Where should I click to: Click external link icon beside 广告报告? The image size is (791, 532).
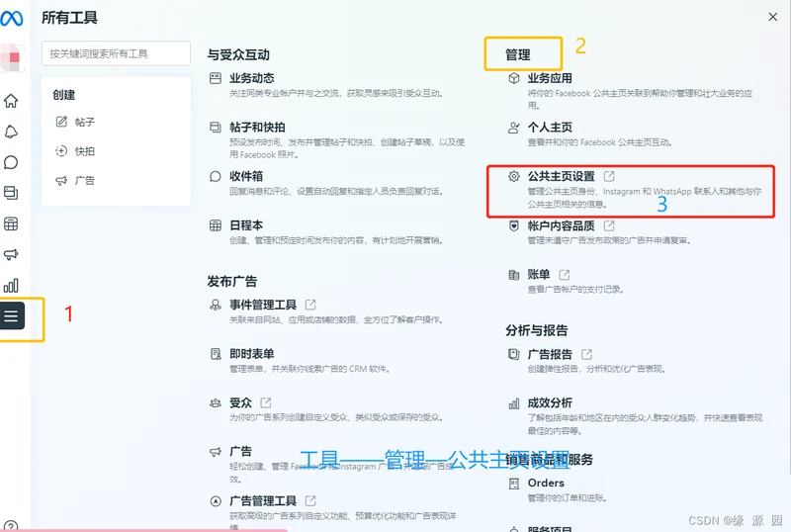586,354
